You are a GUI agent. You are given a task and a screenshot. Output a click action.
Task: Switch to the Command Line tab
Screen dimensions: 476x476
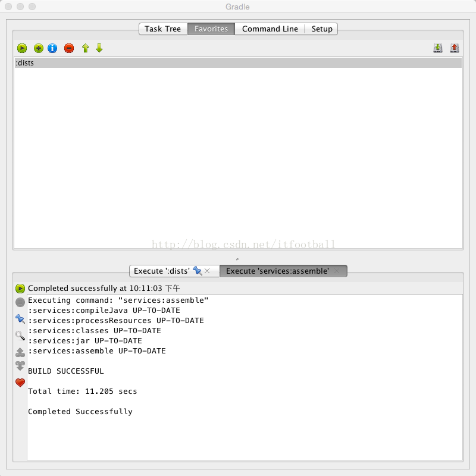click(270, 29)
